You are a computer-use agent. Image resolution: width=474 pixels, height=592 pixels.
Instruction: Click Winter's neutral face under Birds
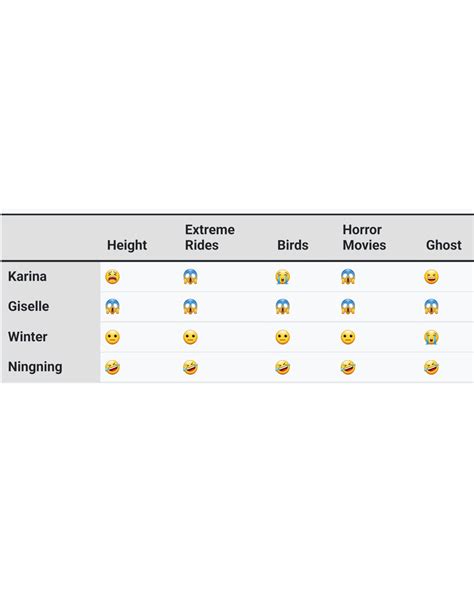pos(283,337)
